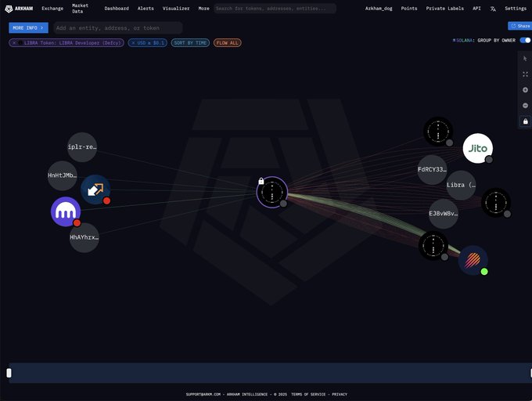Select the purple Kraken node
The width and height of the screenshot is (532, 401).
(66, 211)
